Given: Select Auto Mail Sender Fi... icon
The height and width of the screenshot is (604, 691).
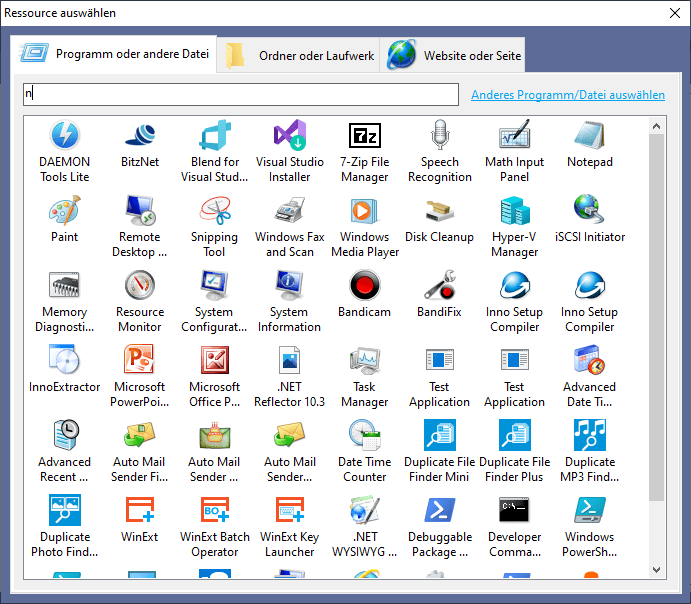Looking at the screenshot, I should [x=140, y=434].
